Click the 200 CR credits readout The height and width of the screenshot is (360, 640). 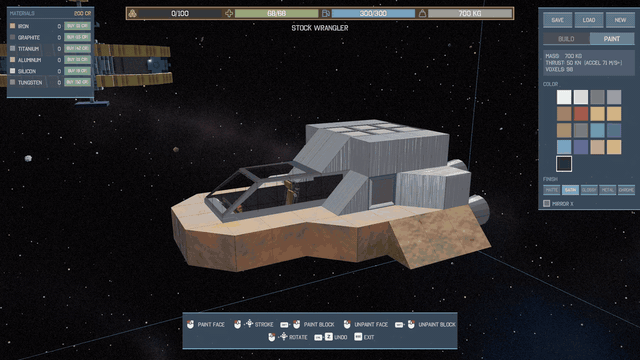pos(82,13)
